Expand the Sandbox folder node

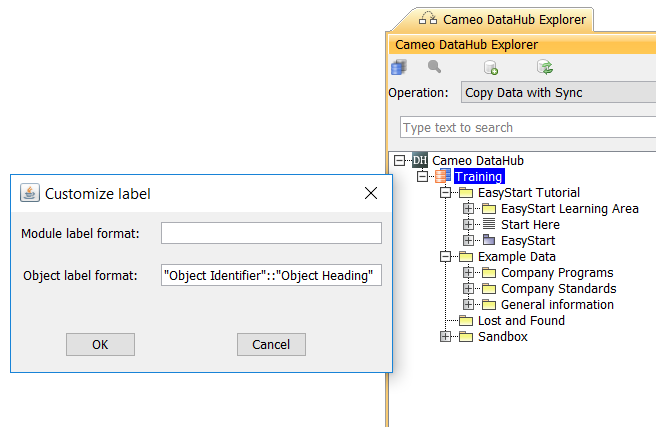[x=446, y=336]
